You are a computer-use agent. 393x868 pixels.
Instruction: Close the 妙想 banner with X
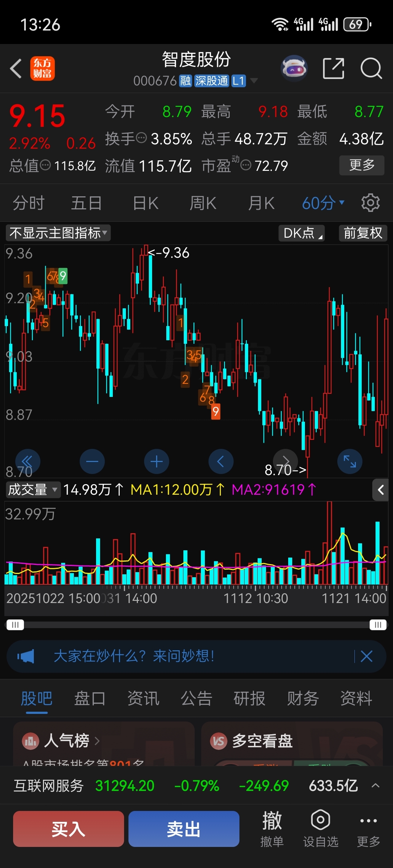(366, 656)
